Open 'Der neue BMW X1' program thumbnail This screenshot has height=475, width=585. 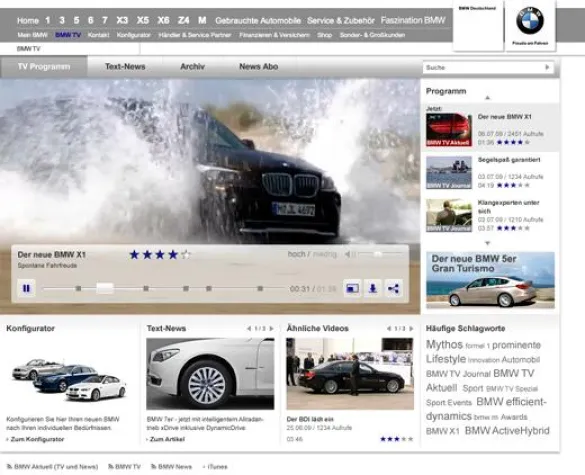(x=449, y=129)
